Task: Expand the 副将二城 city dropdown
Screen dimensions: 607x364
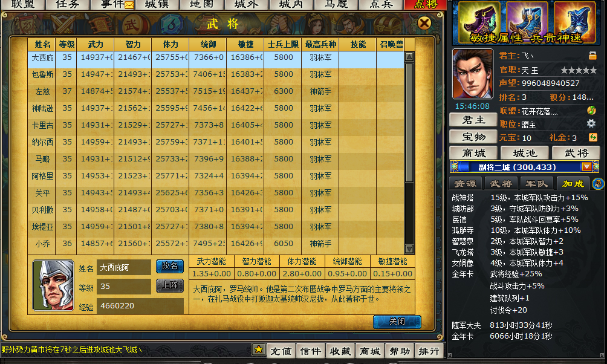Action: 586,167
